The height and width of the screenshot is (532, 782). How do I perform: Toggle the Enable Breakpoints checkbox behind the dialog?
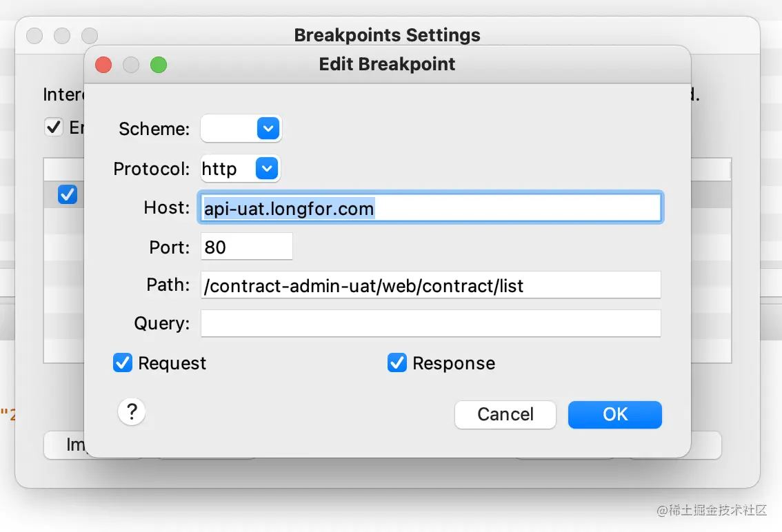click(x=53, y=127)
